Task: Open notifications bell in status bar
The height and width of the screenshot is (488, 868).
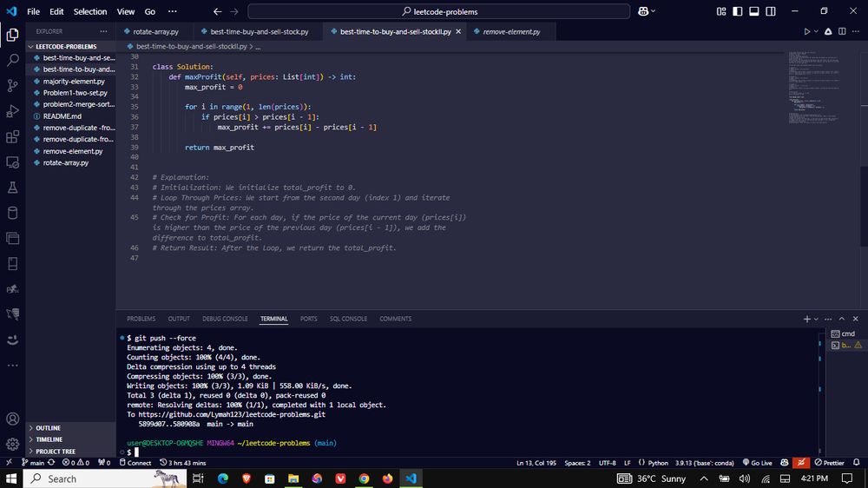Action: (x=857, y=463)
